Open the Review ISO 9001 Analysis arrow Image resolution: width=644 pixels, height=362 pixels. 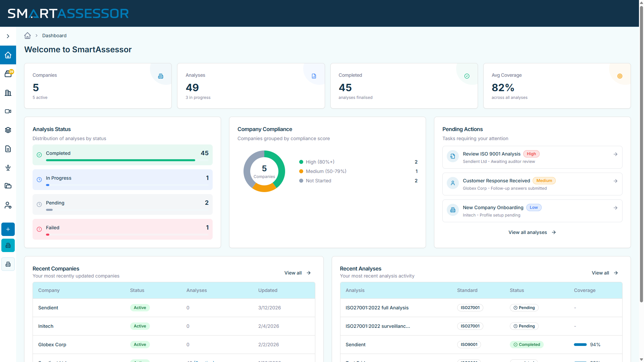(x=615, y=154)
